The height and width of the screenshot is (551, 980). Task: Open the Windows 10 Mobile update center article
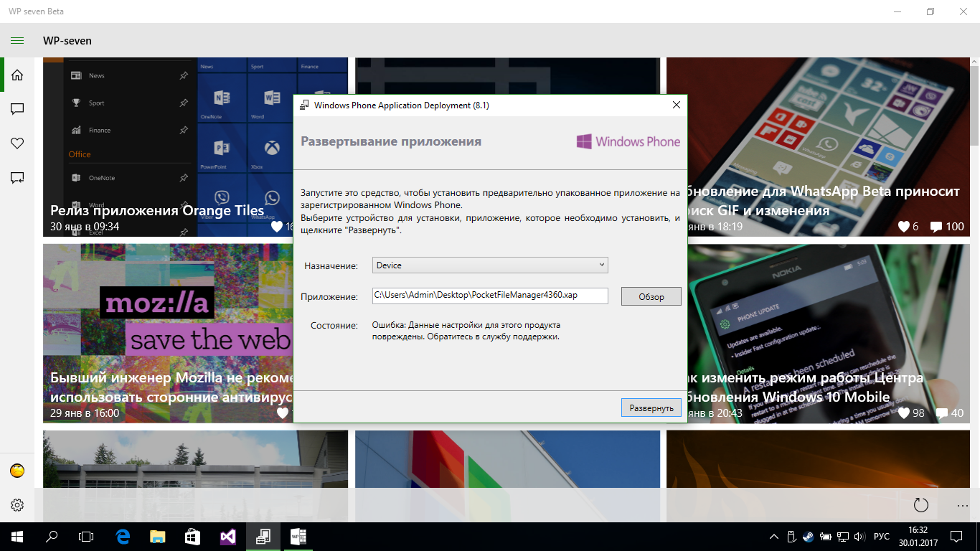click(829, 334)
